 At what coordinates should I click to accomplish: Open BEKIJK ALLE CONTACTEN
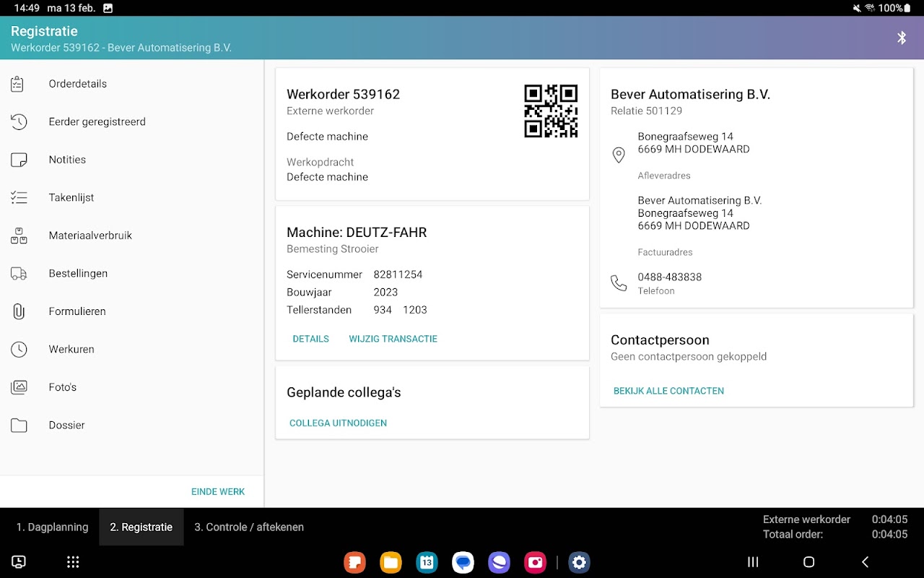pyautogui.click(x=668, y=391)
